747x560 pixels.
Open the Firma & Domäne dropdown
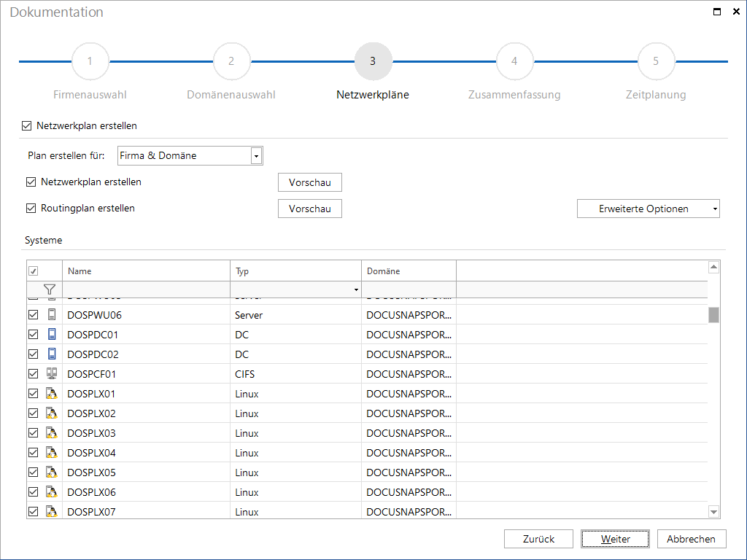[x=256, y=156]
